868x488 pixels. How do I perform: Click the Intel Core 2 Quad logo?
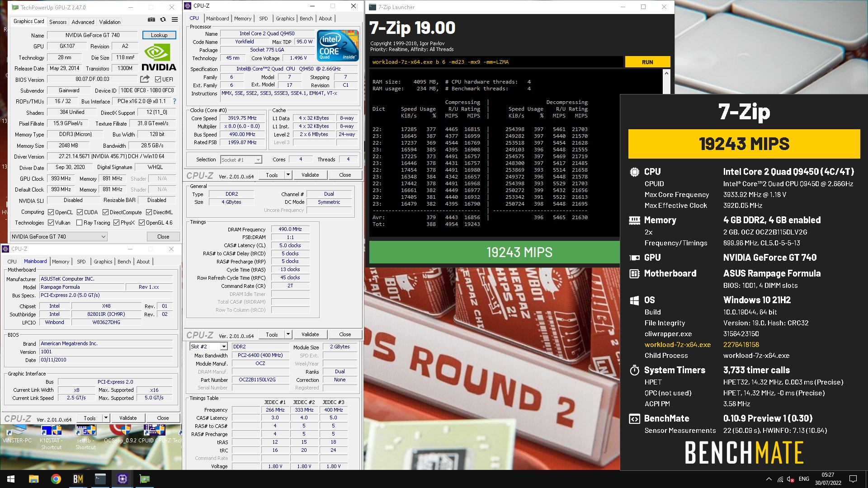[338, 45]
